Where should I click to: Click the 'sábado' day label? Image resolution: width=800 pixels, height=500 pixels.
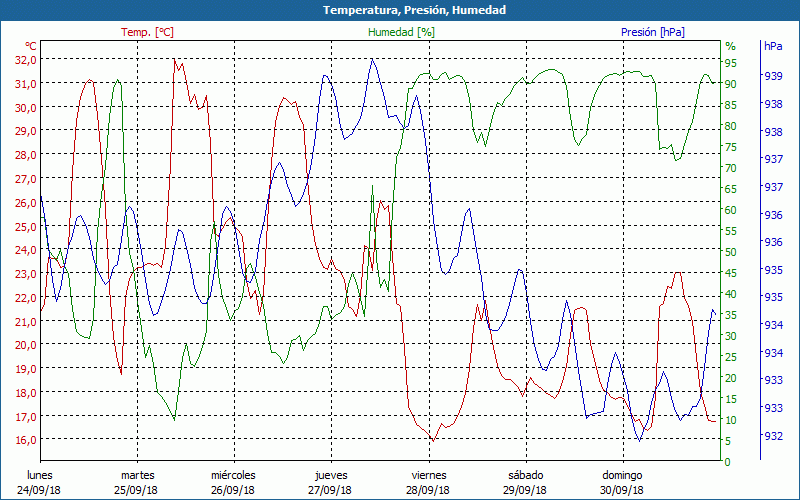pos(526,475)
